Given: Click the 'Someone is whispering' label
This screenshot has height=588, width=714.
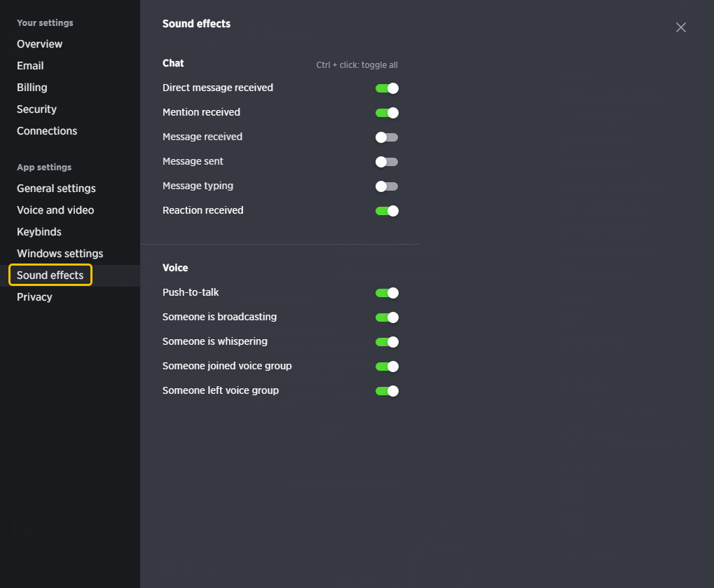Looking at the screenshot, I should [215, 341].
